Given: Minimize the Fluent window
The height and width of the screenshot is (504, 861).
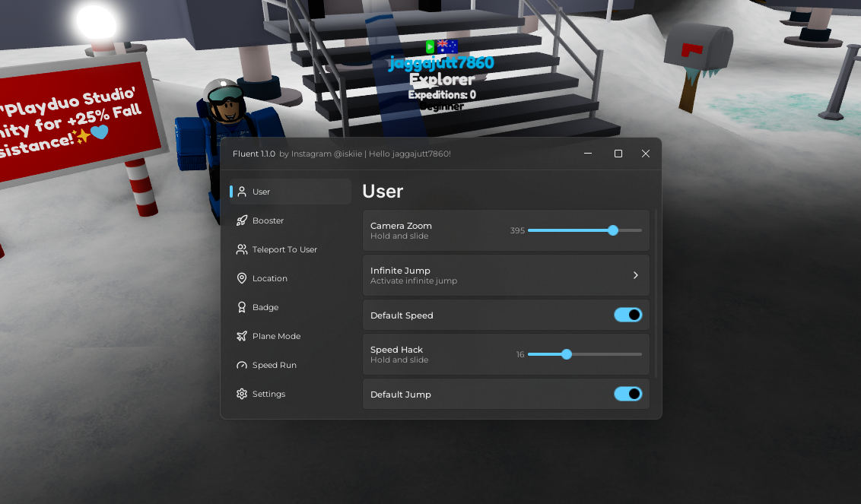Looking at the screenshot, I should point(587,154).
